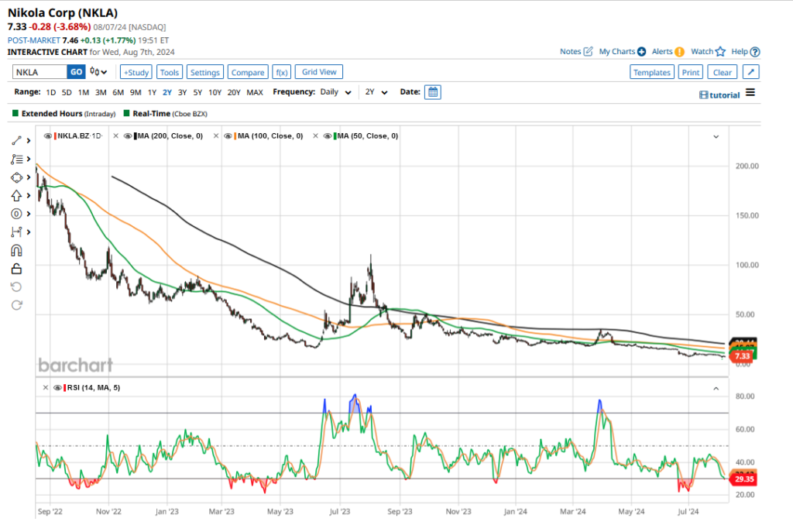Click the +Study button

[x=136, y=72]
